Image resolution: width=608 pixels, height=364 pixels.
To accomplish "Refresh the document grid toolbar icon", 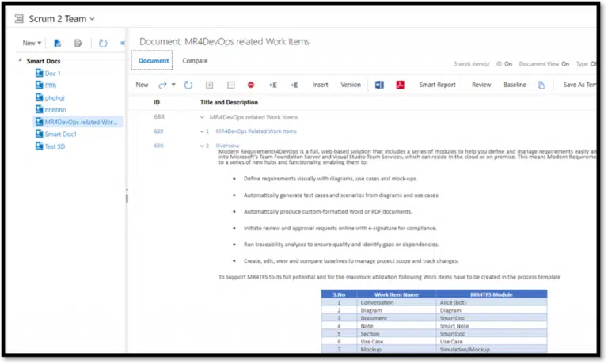I will point(188,85).
